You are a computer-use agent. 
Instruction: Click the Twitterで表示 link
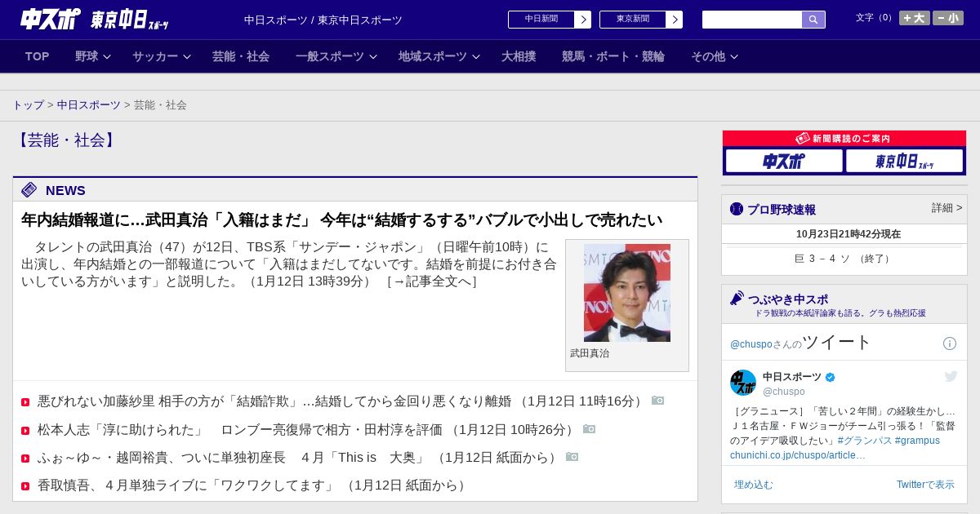(925, 485)
